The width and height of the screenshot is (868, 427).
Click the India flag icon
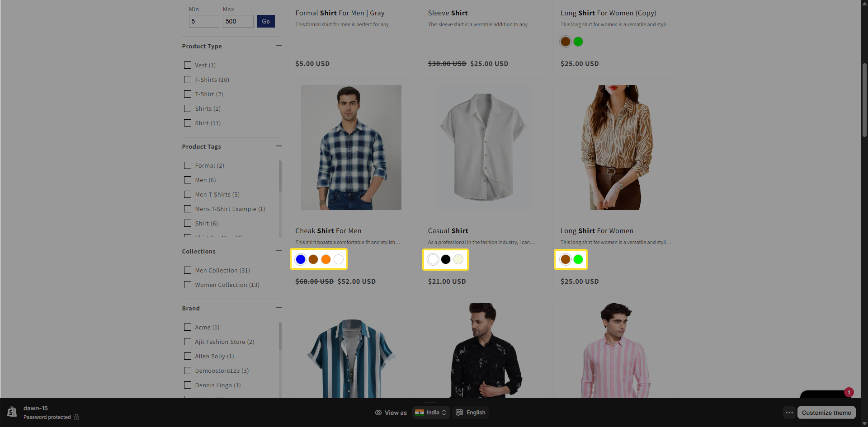420,413
